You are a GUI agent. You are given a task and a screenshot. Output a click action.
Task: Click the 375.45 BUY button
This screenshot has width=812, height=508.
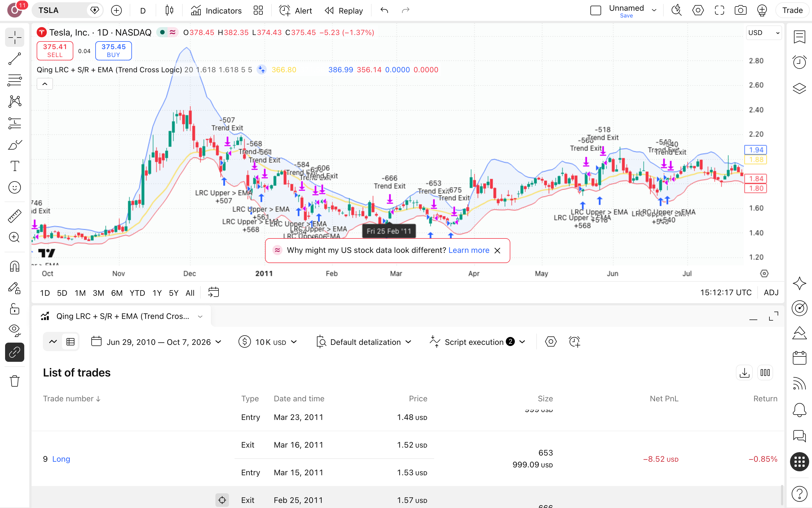click(x=113, y=51)
